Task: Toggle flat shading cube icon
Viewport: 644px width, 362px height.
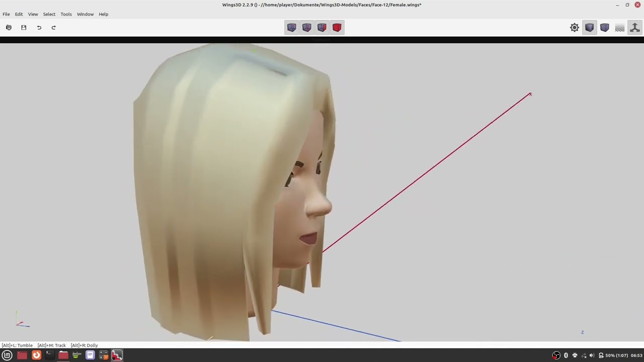Action: [x=590, y=28]
